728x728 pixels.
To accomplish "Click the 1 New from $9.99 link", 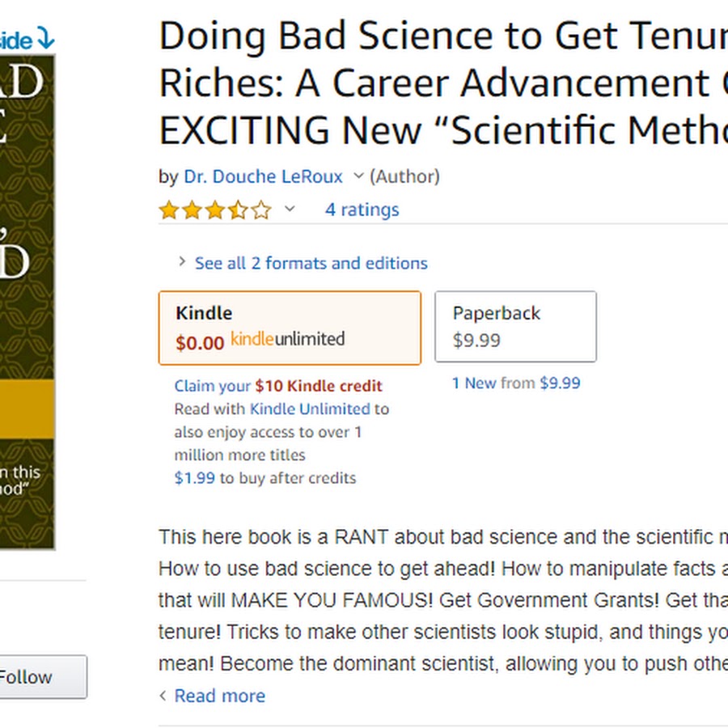I will 516,383.
